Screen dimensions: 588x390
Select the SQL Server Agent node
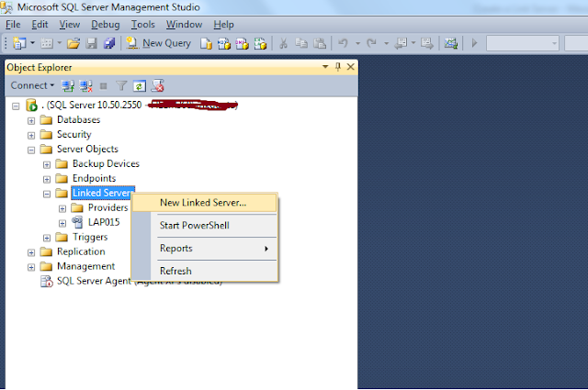tap(94, 281)
